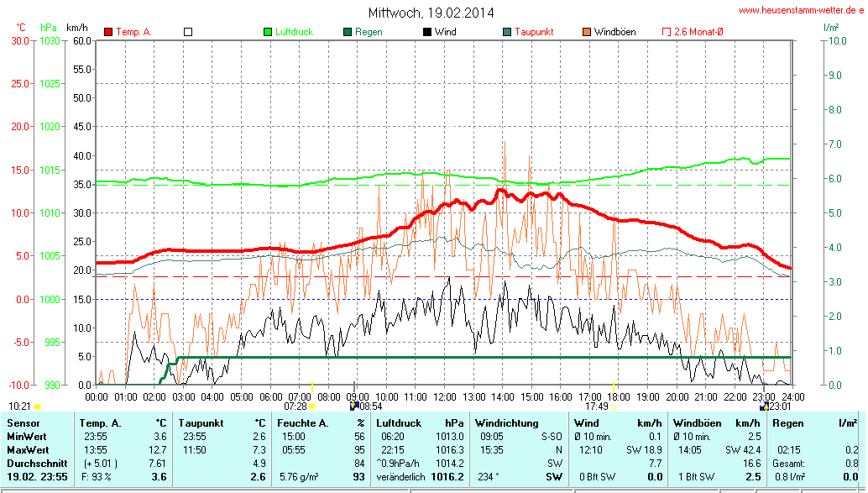This screenshot has width=868, height=493.
Task: Click the 30.0 temperature axis tick label
Action: [20, 40]
